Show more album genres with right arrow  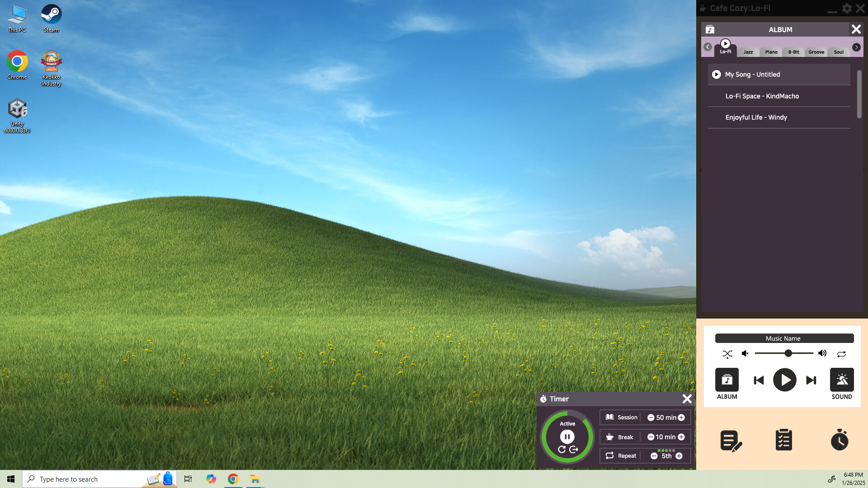point(856,47)
